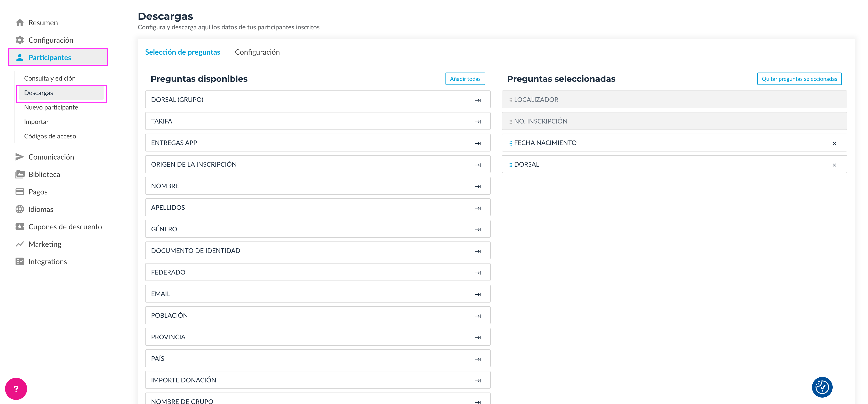868x404 pixels.
Task: Open Consulta y edición submenu item
Action: pos(50,78)
